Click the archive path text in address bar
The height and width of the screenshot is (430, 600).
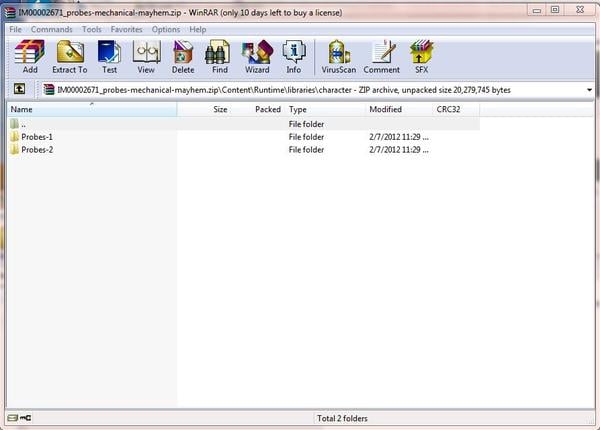point(284,90)
